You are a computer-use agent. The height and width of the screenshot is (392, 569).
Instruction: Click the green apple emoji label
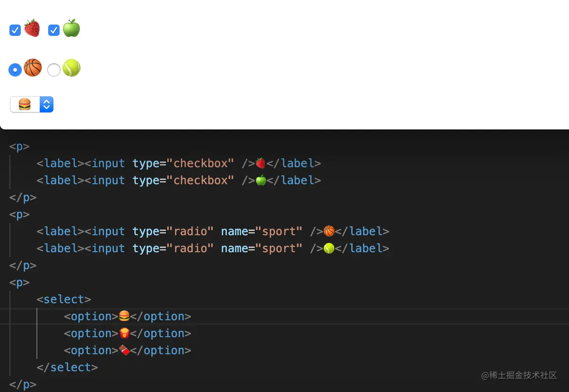click(71, 28)
